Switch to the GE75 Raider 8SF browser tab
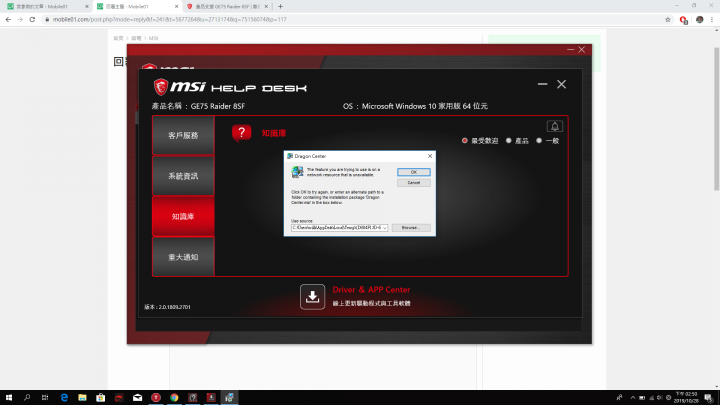 227,6
